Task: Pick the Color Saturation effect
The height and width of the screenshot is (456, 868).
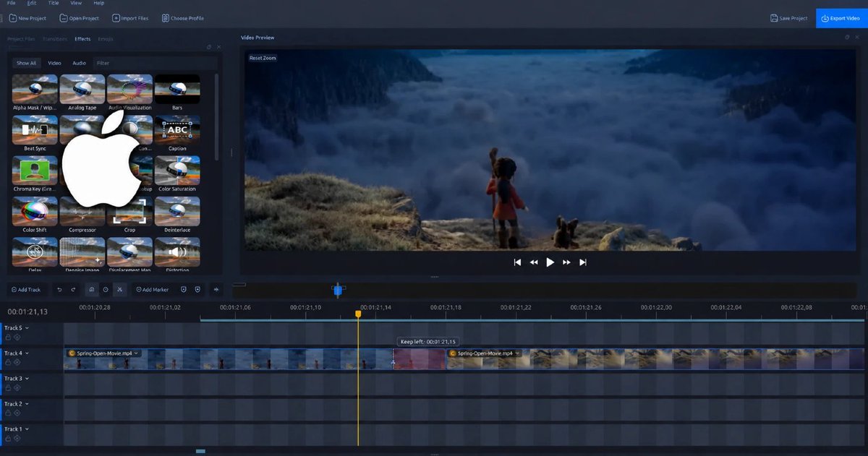Action: [x=177, y=174]
